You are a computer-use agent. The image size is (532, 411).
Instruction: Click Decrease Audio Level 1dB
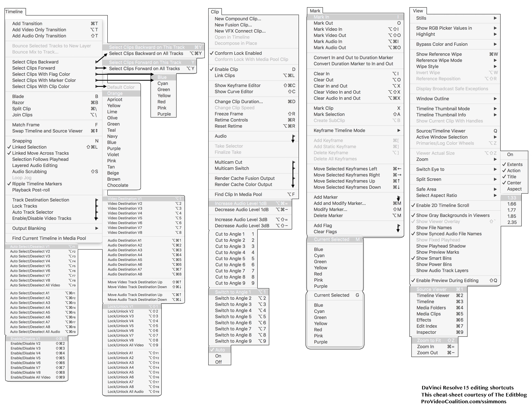[250, 209]
